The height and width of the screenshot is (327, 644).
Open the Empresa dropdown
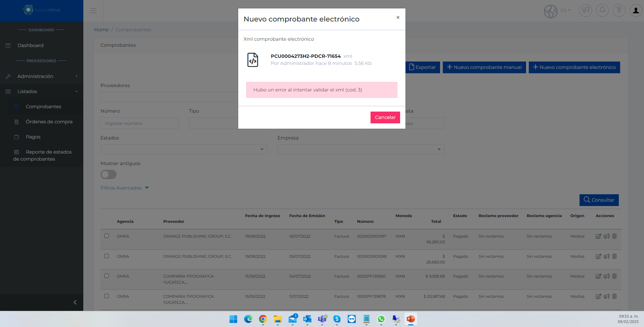pyautogui.click(x=361, y=149)
